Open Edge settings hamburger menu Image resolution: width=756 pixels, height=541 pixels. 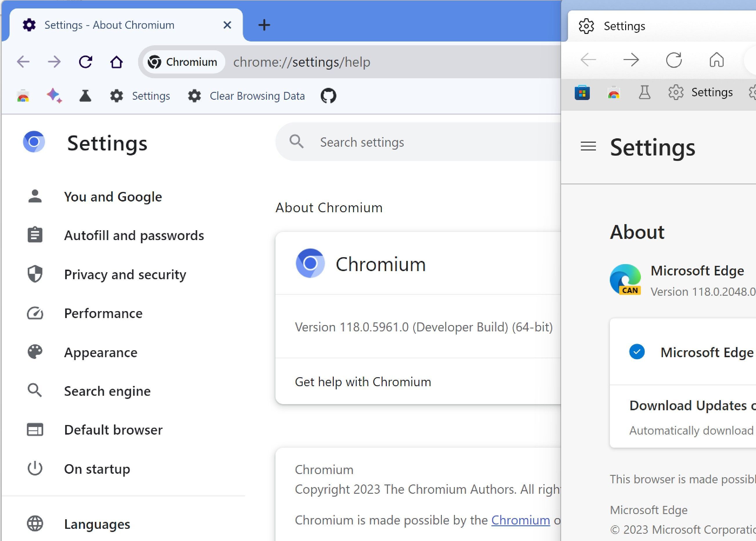pyautogui.click(x=588, y=146)
